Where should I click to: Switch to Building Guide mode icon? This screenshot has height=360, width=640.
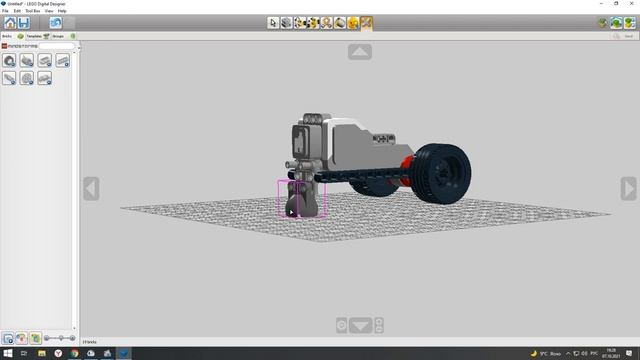point(630,23)
